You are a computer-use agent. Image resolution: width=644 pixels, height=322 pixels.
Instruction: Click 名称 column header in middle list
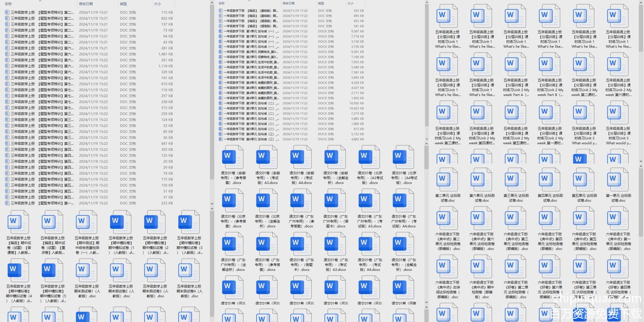click(222, 3)
